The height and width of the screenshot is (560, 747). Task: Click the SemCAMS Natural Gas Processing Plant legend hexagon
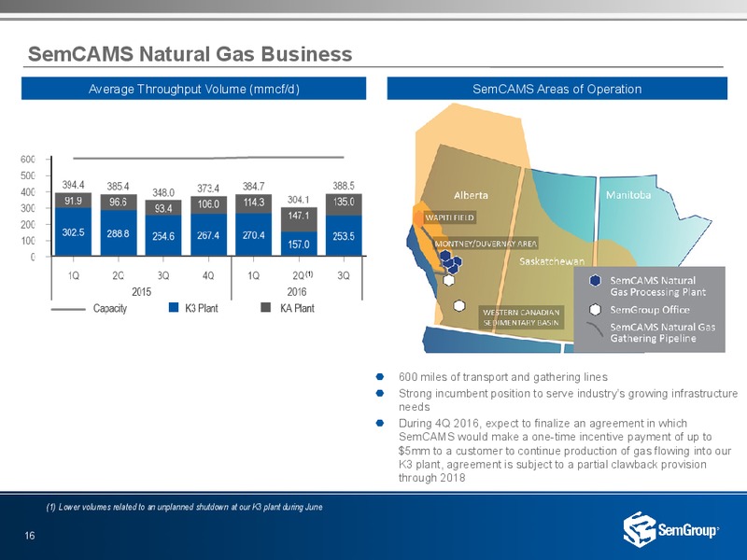tap(595, 281)
